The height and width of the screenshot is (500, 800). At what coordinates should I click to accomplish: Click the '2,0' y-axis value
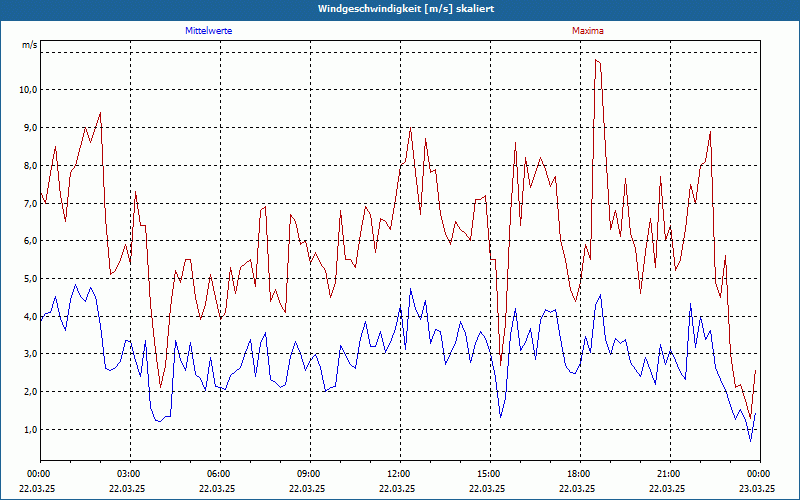coord(30,392)
